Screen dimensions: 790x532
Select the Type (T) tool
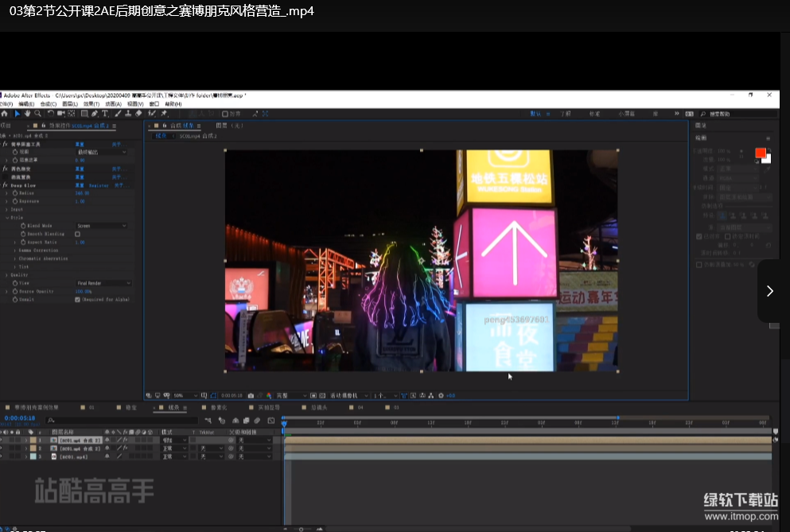point(105,114)
